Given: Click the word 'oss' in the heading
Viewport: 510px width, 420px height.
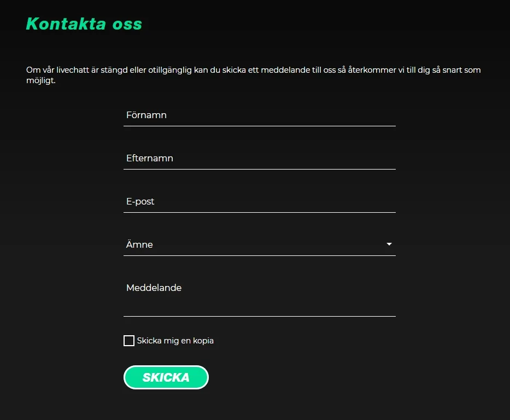Looking at the screenshot, I should click(x=127, y=24).
